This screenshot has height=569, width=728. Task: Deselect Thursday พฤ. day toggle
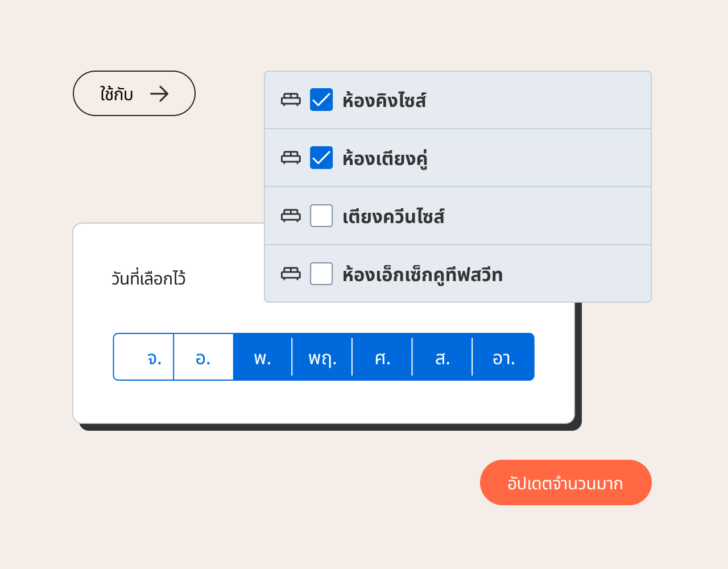pos(322,357)
